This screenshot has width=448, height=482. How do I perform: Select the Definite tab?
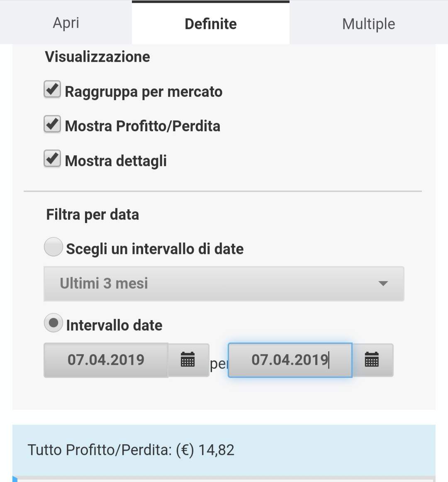point(211,24)
